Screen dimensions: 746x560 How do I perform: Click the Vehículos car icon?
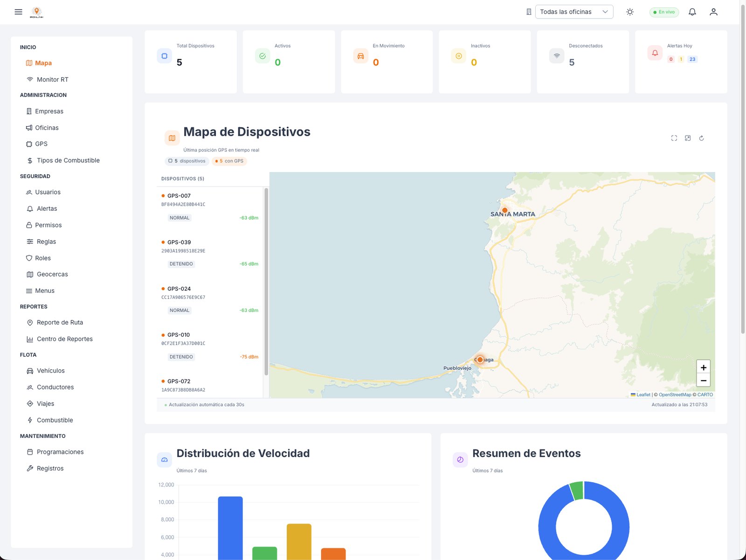(x=30, y=371)
